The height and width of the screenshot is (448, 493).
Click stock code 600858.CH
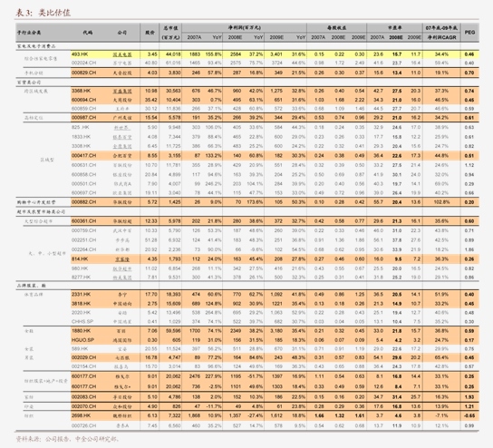(x=83, y=174)
